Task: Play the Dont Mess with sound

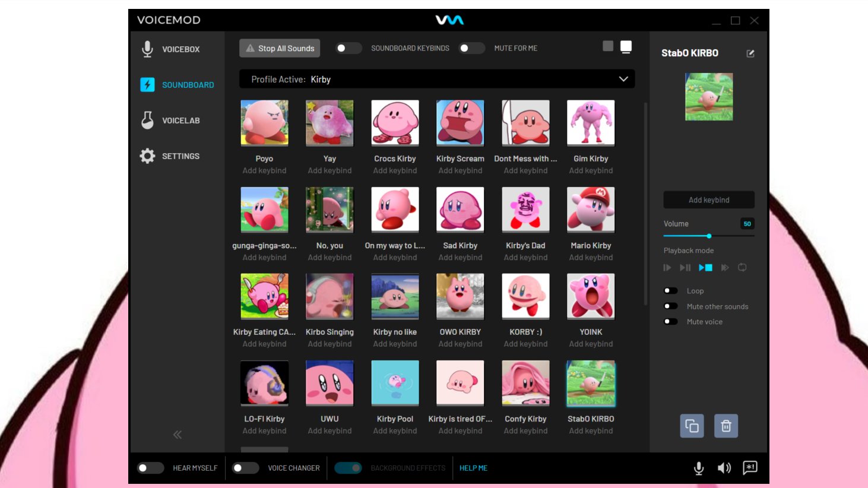Action: 525,122
